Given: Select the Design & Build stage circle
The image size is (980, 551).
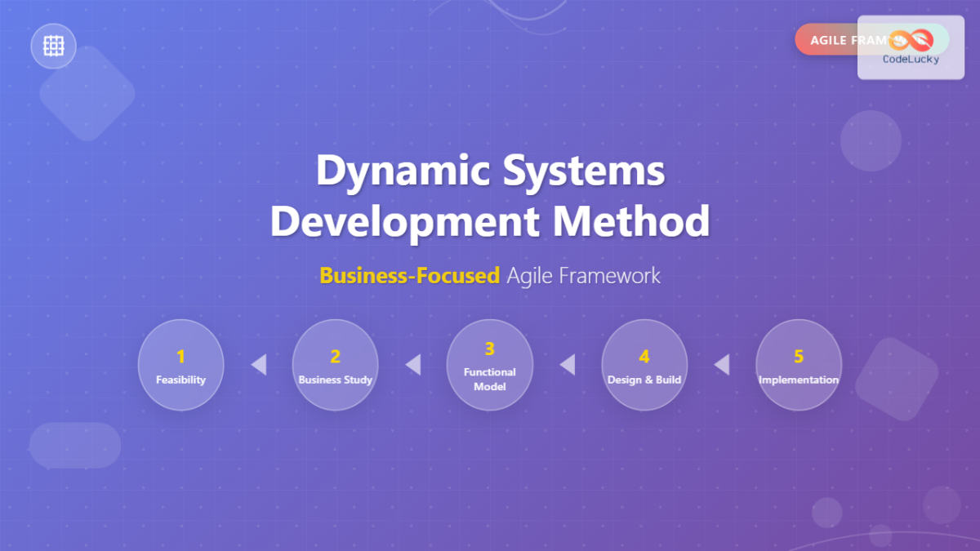Looking at the screenshot, I should (644, 365).
